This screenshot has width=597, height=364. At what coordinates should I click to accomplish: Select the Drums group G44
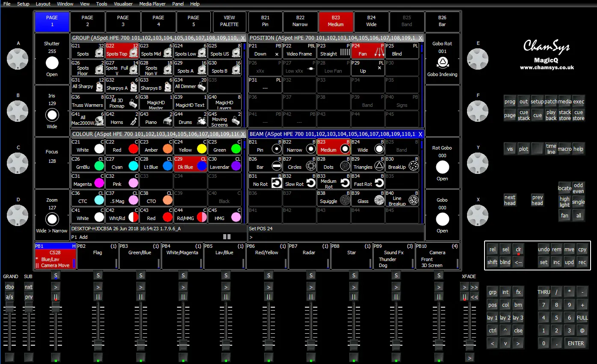[190, 119]
